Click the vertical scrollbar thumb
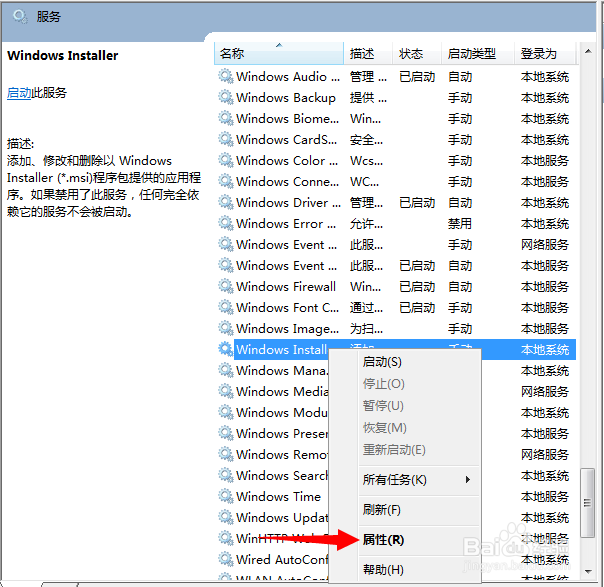The height and width of the screenshot is (587, 604). click(x=587, y=503)
